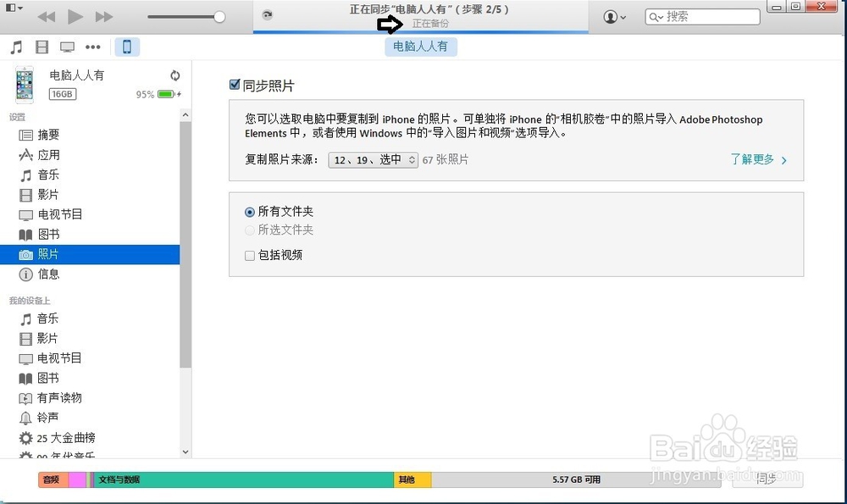
Task: Select the 所有文件夹 radio button
Action: point(249,212)
